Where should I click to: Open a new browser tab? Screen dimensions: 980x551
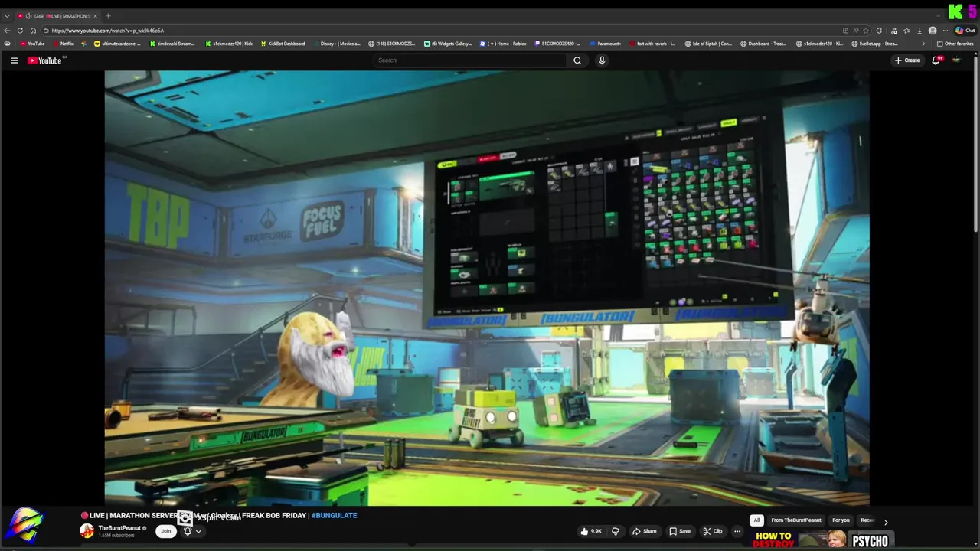pyautogui.click(x=108, y=16)
